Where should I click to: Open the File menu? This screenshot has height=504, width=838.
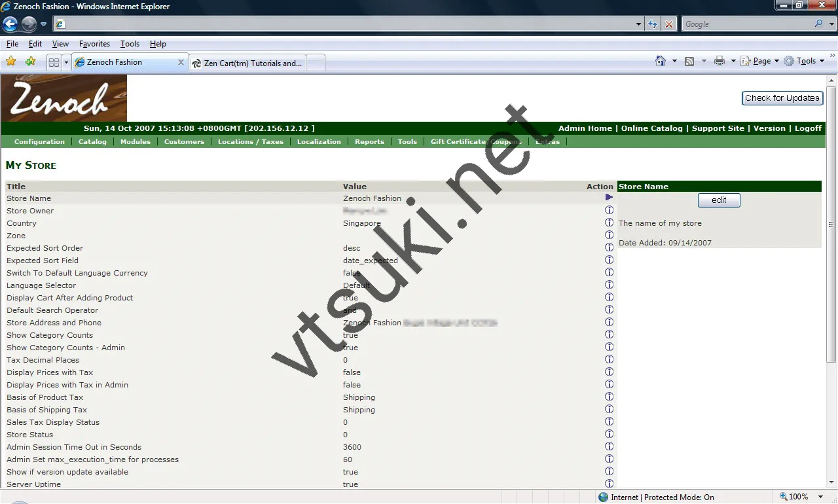(12, 44)
